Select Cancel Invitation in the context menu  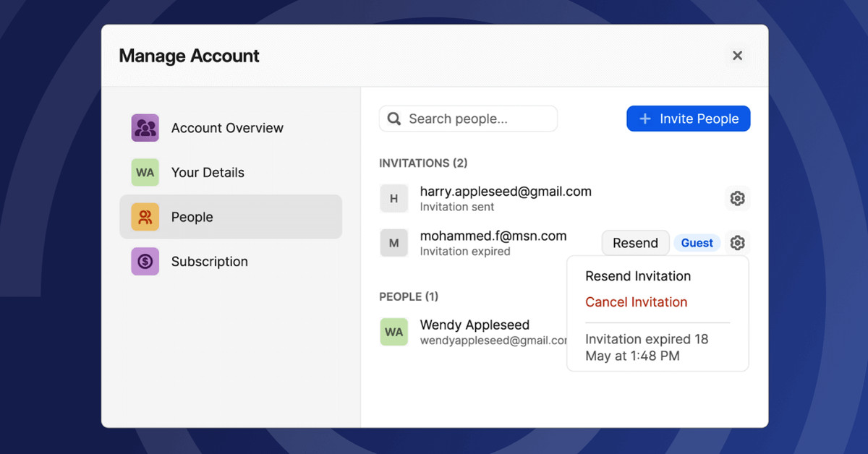coord(636,301)
